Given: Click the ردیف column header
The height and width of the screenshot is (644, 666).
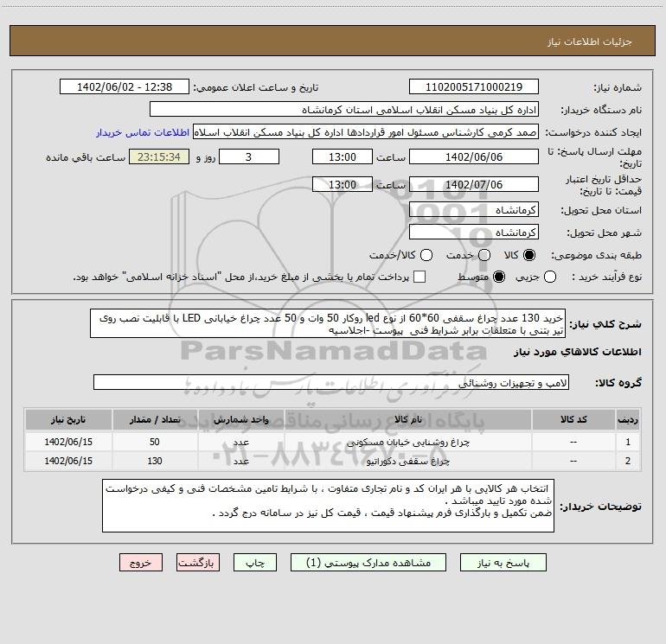Looking at the screenshot, I should click(x=628, y=419).
